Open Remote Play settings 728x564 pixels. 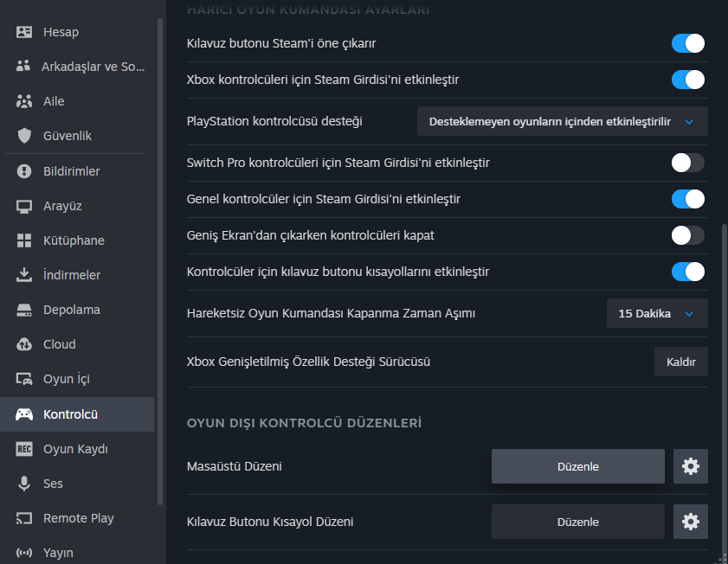77,518
